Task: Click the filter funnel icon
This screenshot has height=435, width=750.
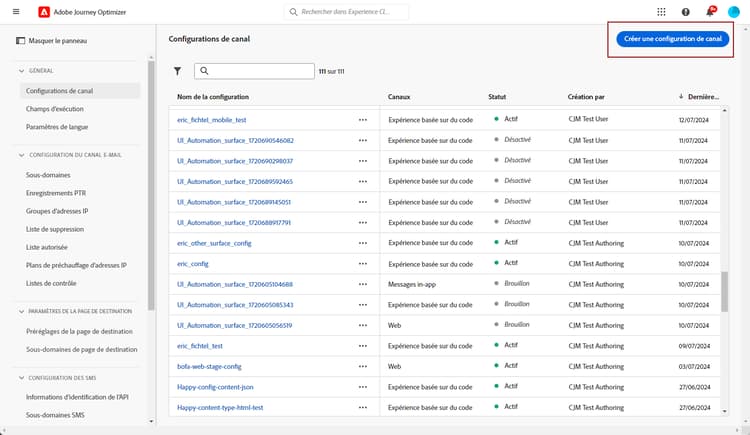Action: click(177, 71)
